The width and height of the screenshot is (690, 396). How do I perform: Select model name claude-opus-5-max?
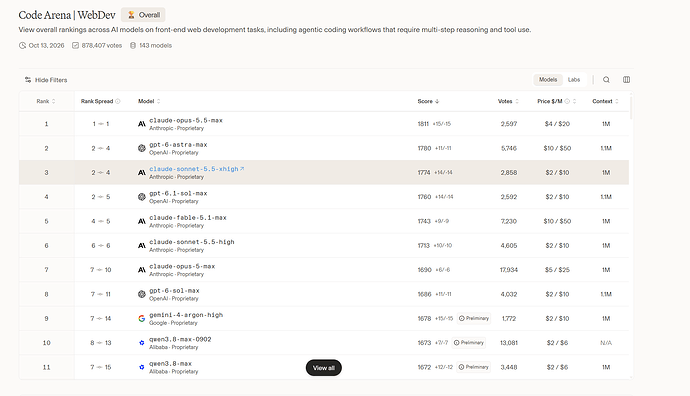click(x=182, y=266)
